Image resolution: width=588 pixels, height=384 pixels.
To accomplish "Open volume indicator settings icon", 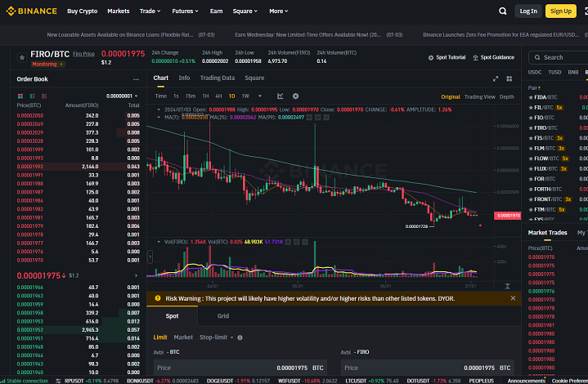I will click(x=296, y=242).
